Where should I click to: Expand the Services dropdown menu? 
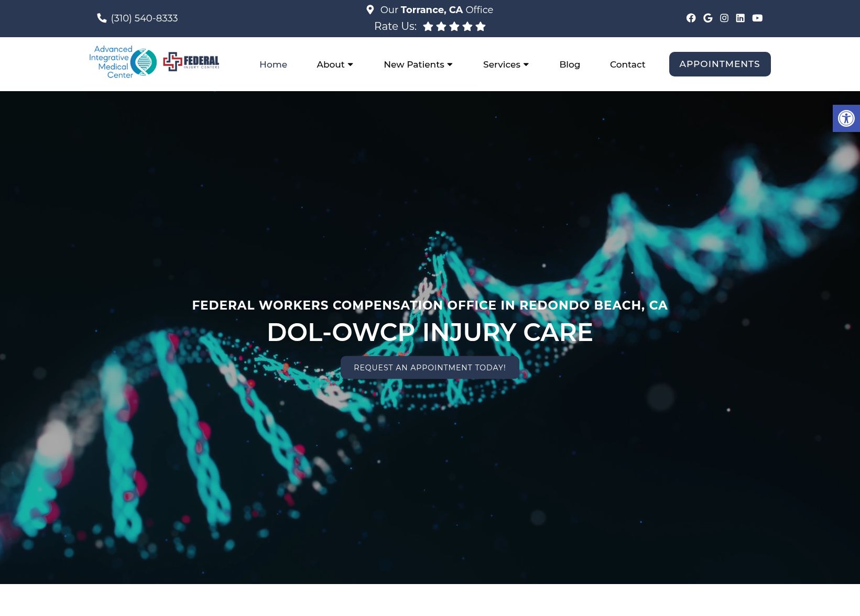point(506,64)
